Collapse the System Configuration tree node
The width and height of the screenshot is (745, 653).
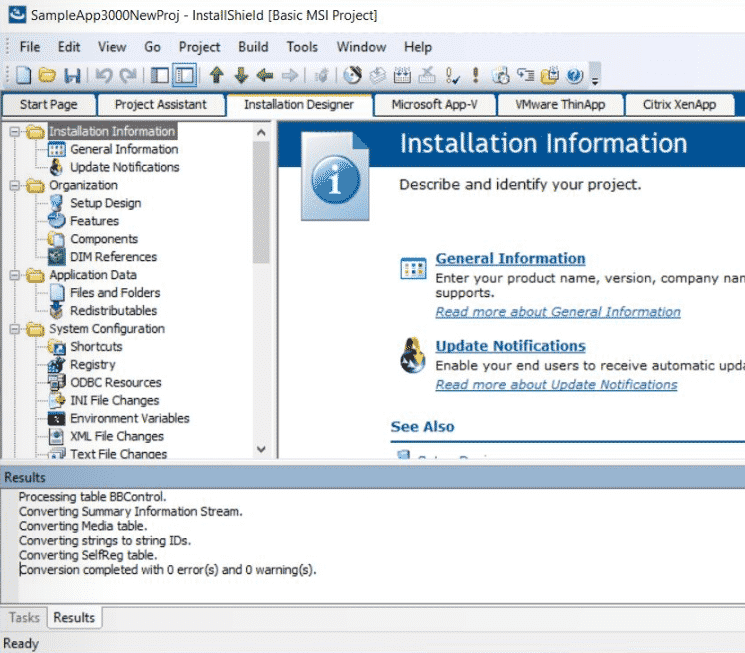click(15, 329)
